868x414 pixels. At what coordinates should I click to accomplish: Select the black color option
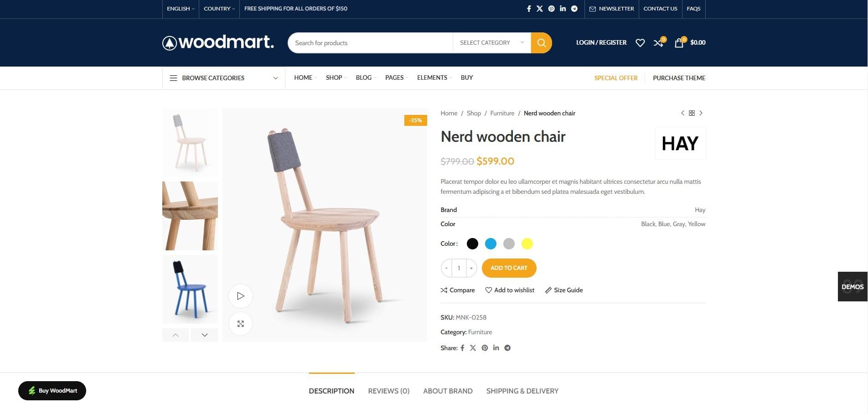click(x=472, y=244)
